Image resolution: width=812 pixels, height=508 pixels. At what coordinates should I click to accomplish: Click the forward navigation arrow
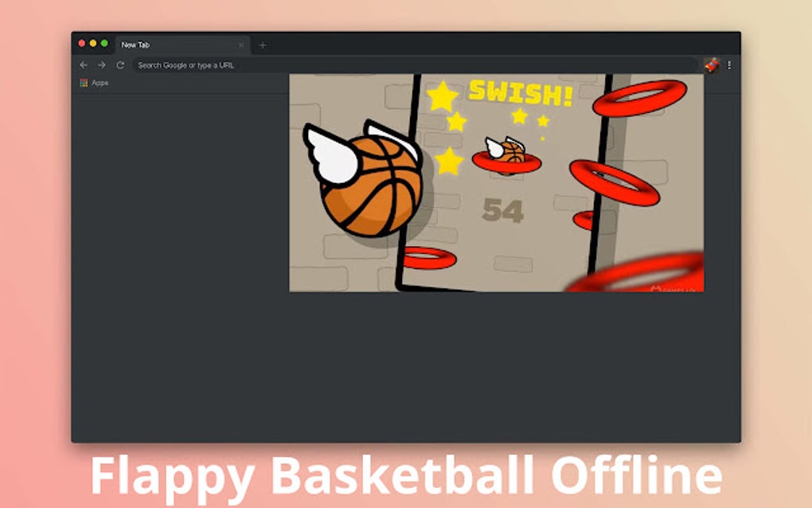pyautogui.click(x=101, y=64)
